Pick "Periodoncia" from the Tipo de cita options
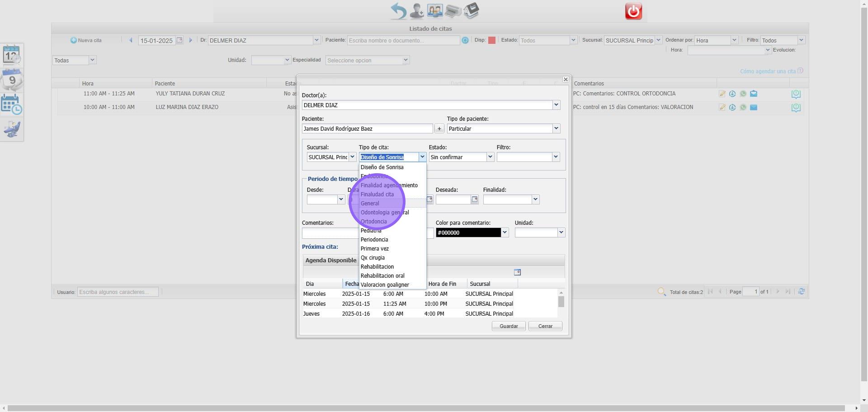This screenshot has height=412, width=868. click(374, 240)
